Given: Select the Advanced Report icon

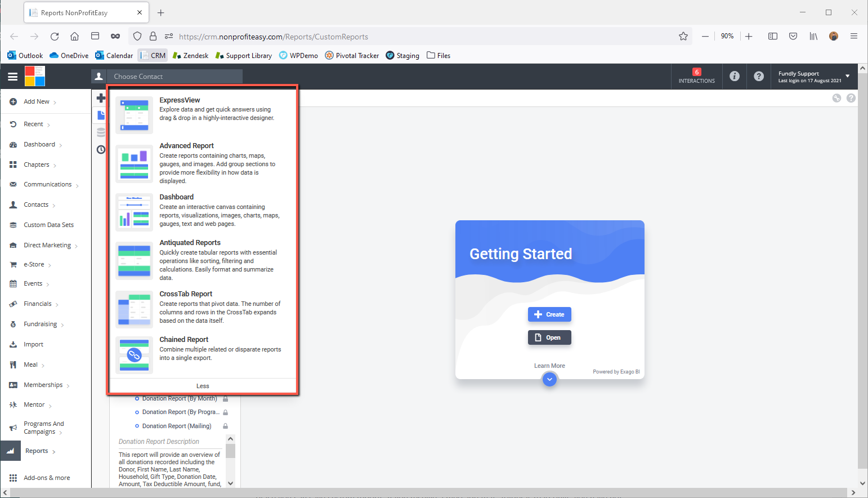Looking at the screenshot, I should (x=134, y=164).
